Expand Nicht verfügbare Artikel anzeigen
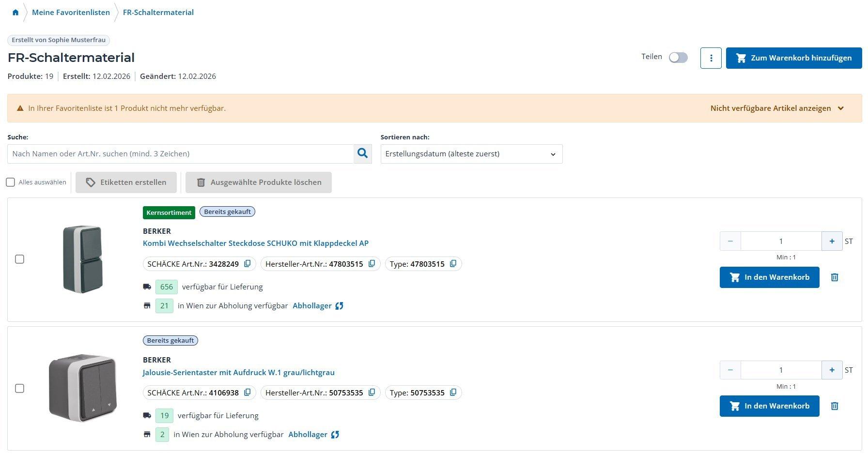 777,108
